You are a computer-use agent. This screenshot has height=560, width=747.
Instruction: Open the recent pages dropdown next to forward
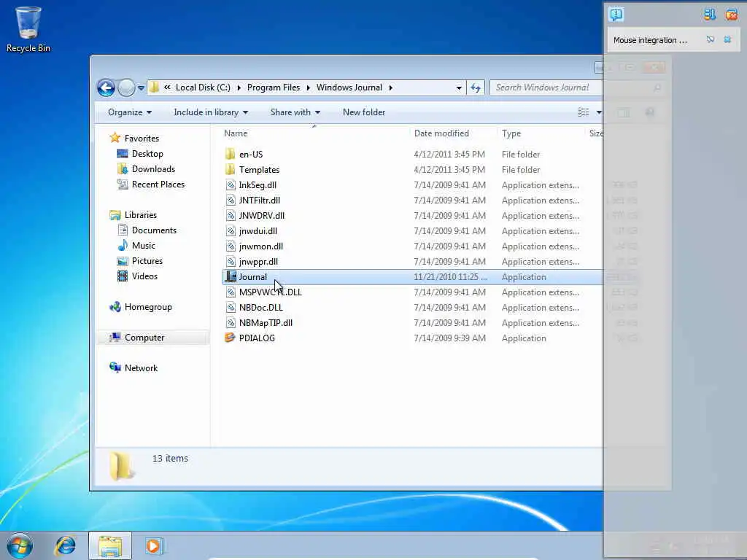click(141, 88)
